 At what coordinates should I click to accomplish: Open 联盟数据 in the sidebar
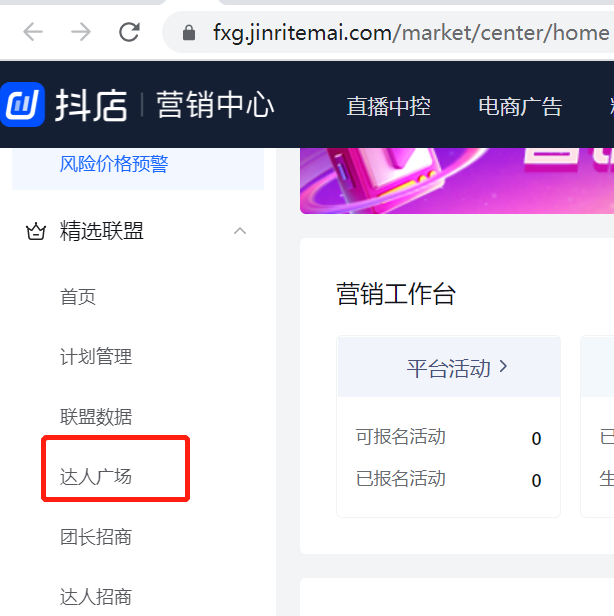96,417
